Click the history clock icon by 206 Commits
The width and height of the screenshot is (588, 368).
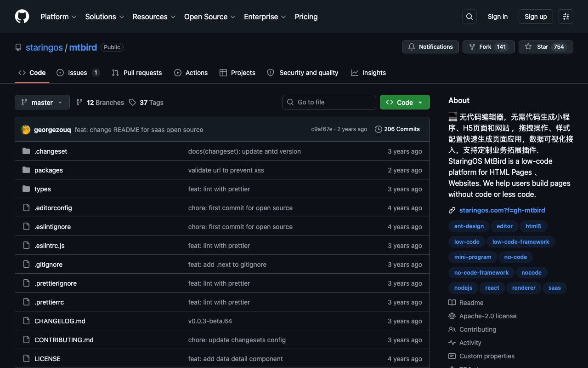(x=379, y=129)
